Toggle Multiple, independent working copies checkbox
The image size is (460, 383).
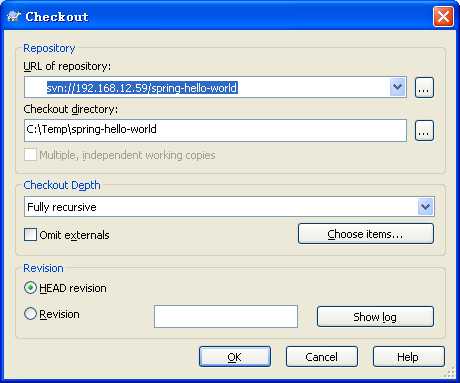click(x=30, y=155)
